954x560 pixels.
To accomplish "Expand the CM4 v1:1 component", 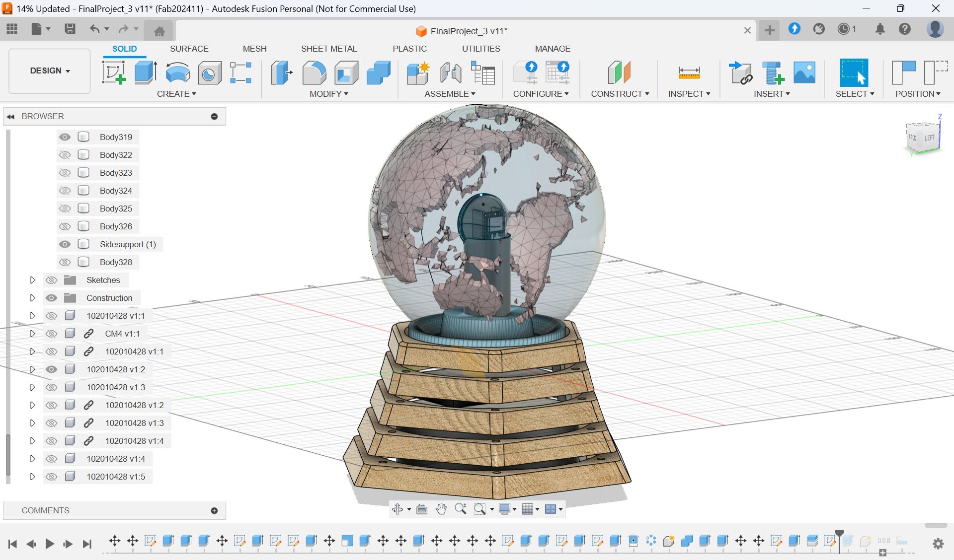I will click(x=32, y=334).
